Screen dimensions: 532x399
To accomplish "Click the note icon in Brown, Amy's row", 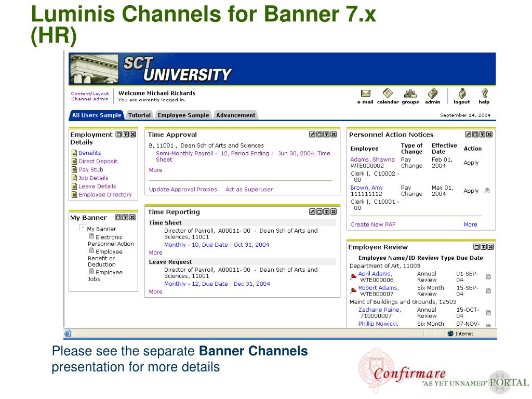I will [x=487, y=191].
